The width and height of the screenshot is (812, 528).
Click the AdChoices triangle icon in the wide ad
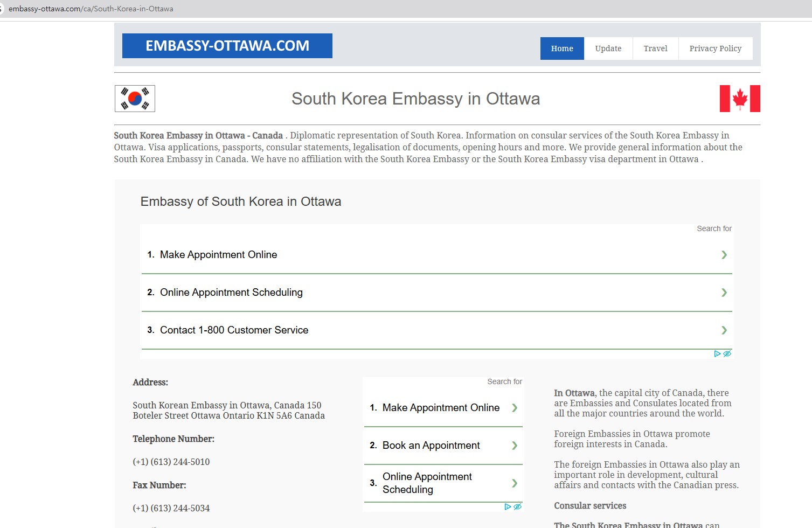click(x=717, y=354)
